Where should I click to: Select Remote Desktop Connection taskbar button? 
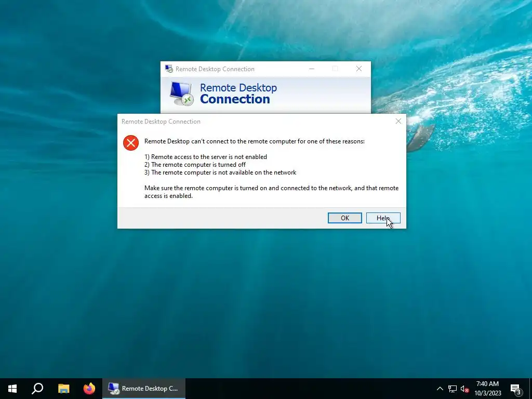coord(144,389)
